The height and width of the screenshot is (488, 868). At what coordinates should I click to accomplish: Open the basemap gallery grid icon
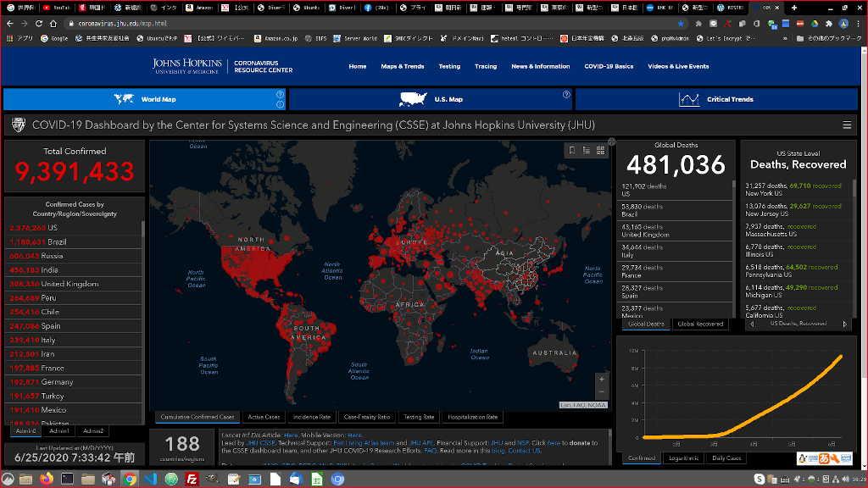(601, 151)
